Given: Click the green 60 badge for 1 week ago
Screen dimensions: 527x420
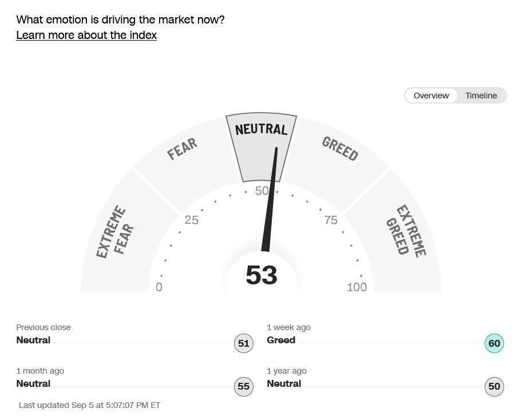Looking at the screenshot, I should [x=494, y=343].
